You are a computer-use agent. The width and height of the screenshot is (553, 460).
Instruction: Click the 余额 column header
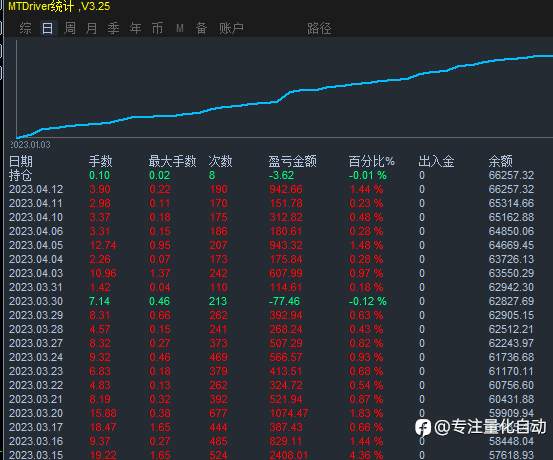[x=500, y=161]
